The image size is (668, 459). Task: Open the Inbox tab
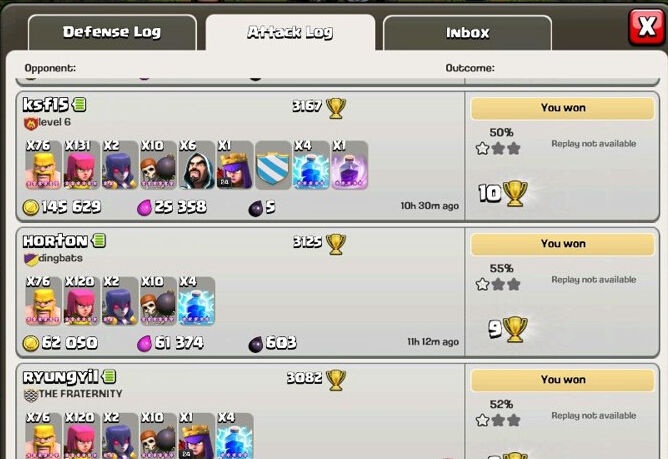tap(467, 33)
